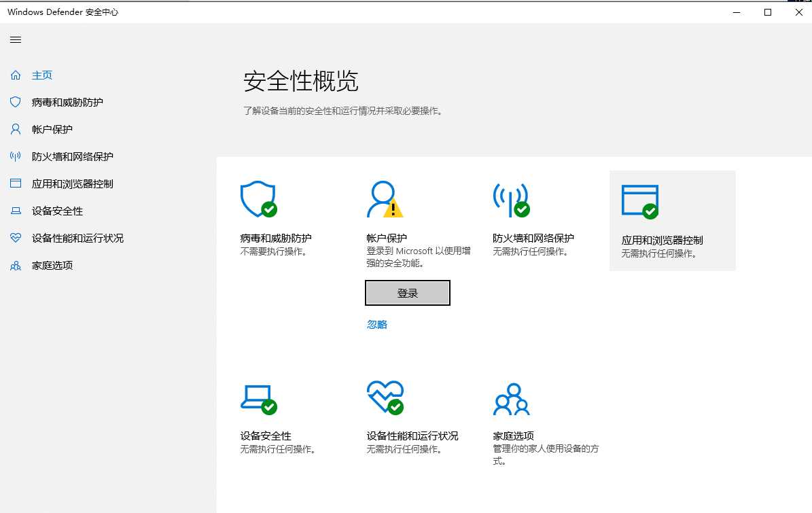Click 无需执行任何操作 under 设备安全性
The width and height of the screenshot is (812, 513).
[278, 449]
